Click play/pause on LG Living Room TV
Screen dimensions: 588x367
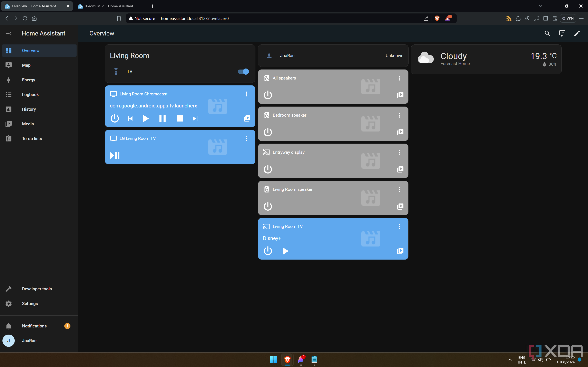[115, 156]
